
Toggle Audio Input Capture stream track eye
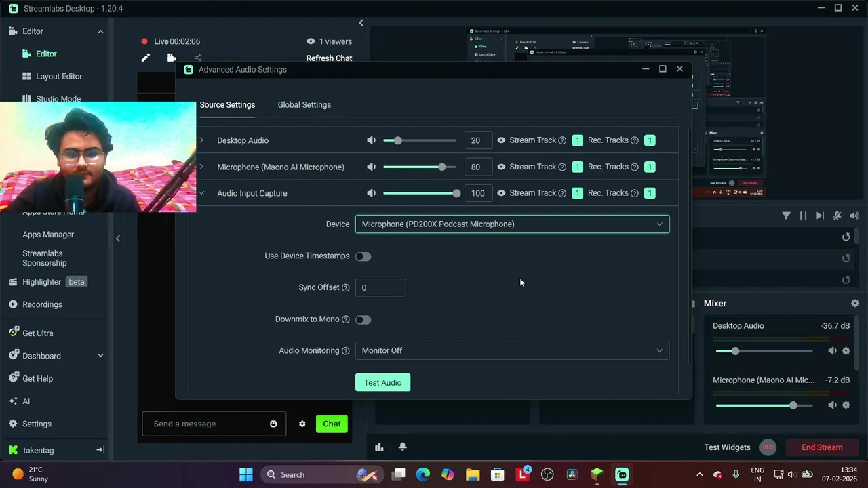(x=501, y=193)
